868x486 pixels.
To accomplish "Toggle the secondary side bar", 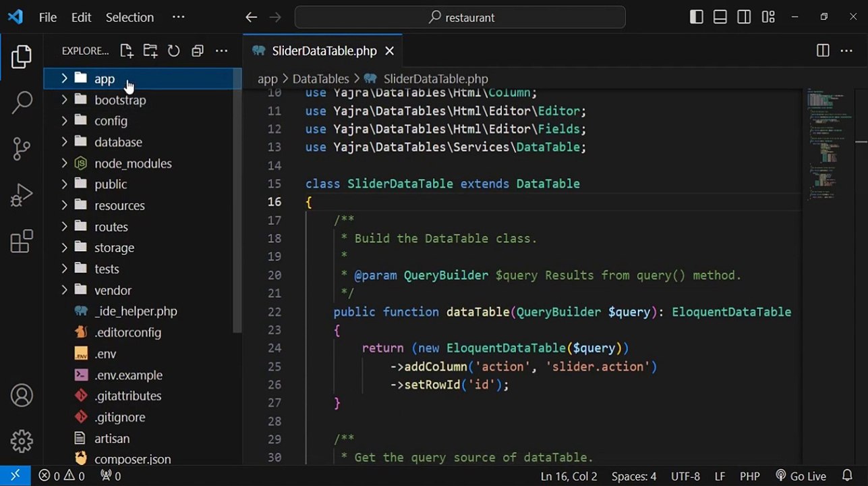I will click(x=744, y=17).
